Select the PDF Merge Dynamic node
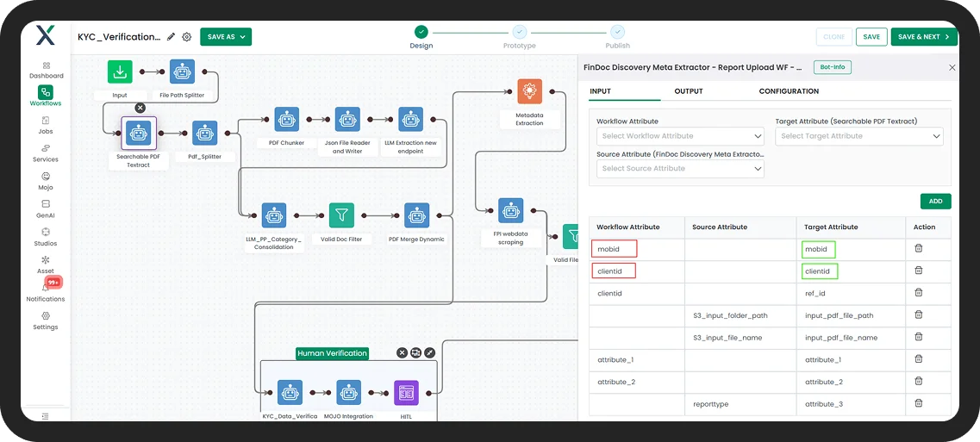The height and width of the screenshot is (442, 980). (416, 215)
